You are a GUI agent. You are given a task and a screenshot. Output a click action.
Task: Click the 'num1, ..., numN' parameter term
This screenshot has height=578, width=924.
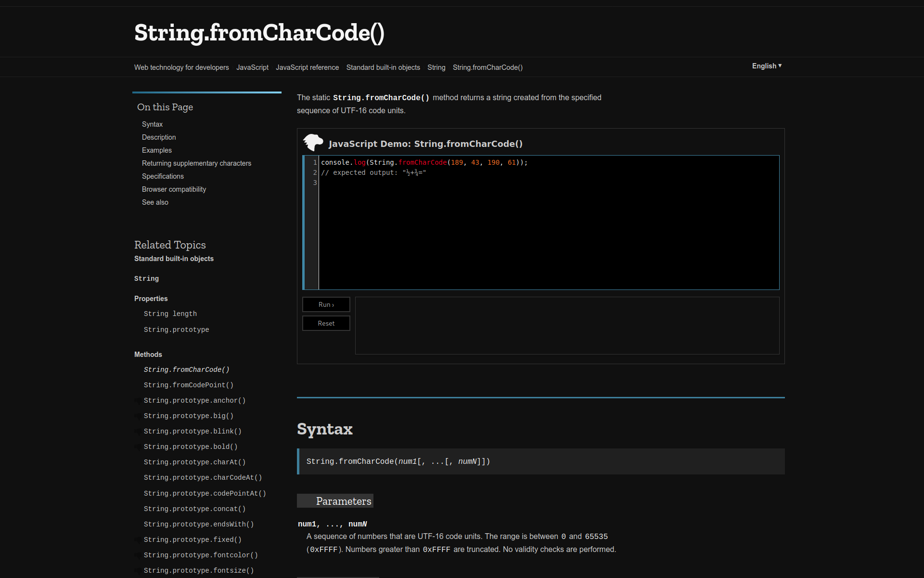click(x=333, y=524)
